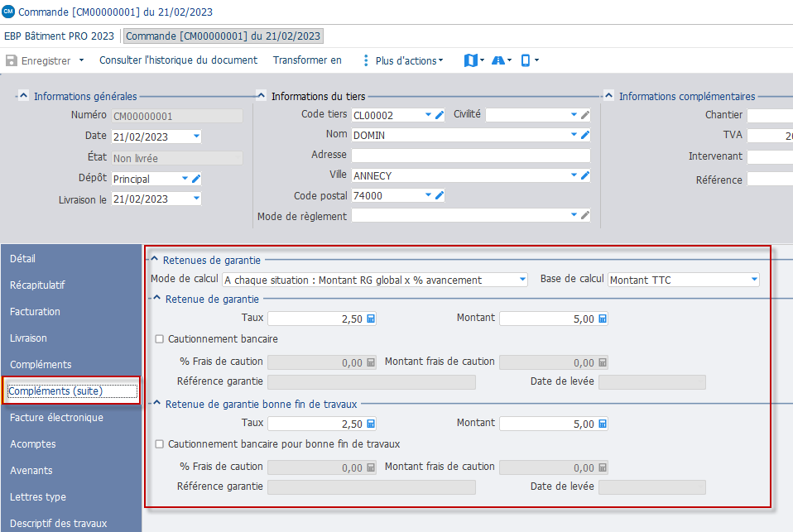Select the EBP Bâtiment PRO 2023 tab
793x532 pixels.
[59, 36]
